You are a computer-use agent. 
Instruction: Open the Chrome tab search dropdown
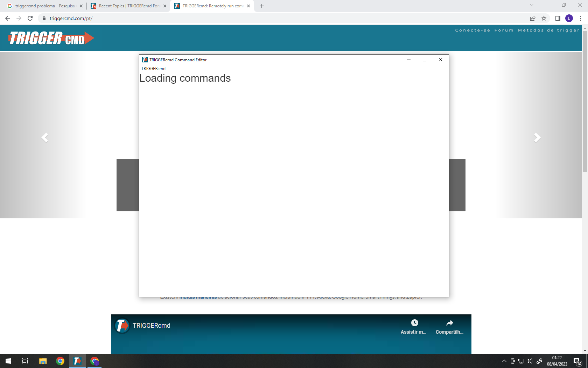click(532, 5)
